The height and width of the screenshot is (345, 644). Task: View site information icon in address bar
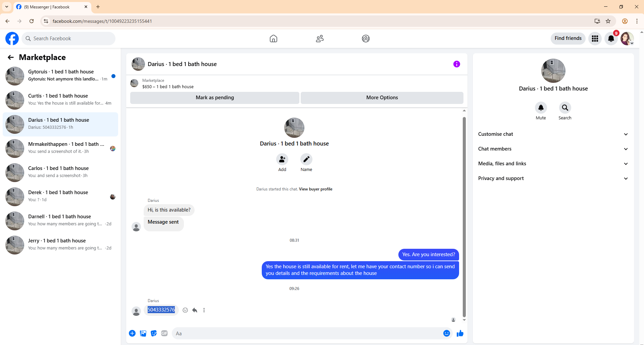46,21
